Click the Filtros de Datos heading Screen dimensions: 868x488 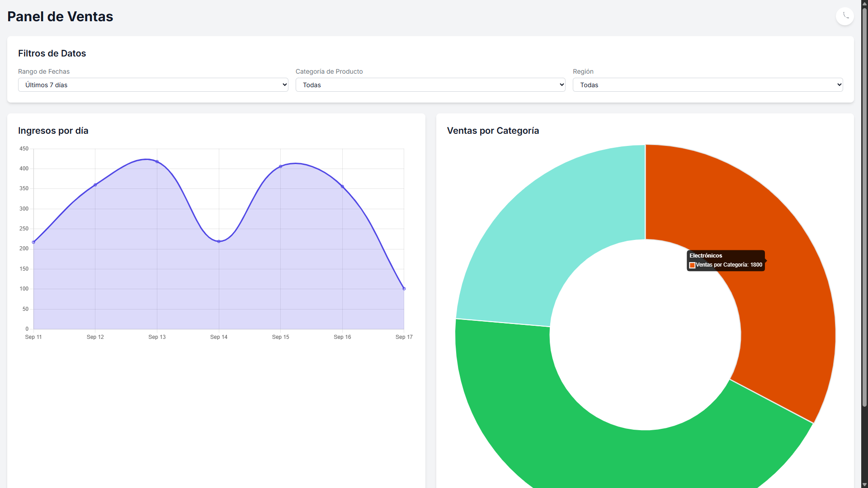[52, 53]
